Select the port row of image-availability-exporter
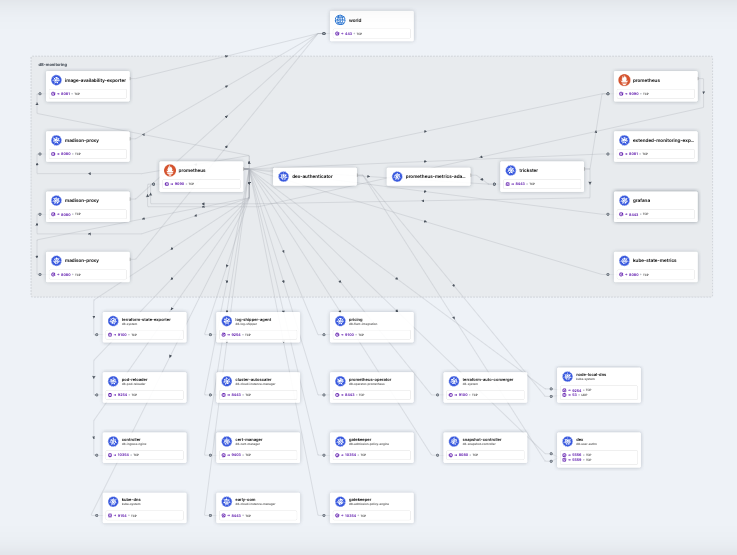This screenshot has height=555, width=737. click(x=88, y=94)
